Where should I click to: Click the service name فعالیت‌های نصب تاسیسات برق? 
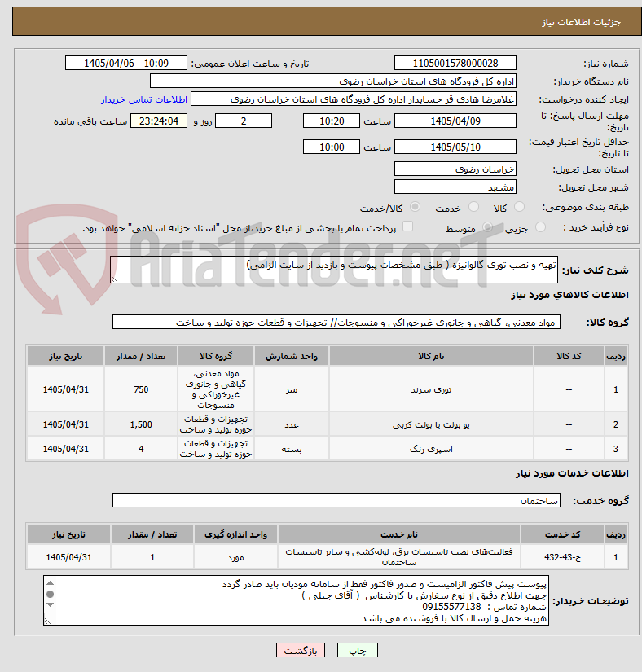tap(399, 557)
